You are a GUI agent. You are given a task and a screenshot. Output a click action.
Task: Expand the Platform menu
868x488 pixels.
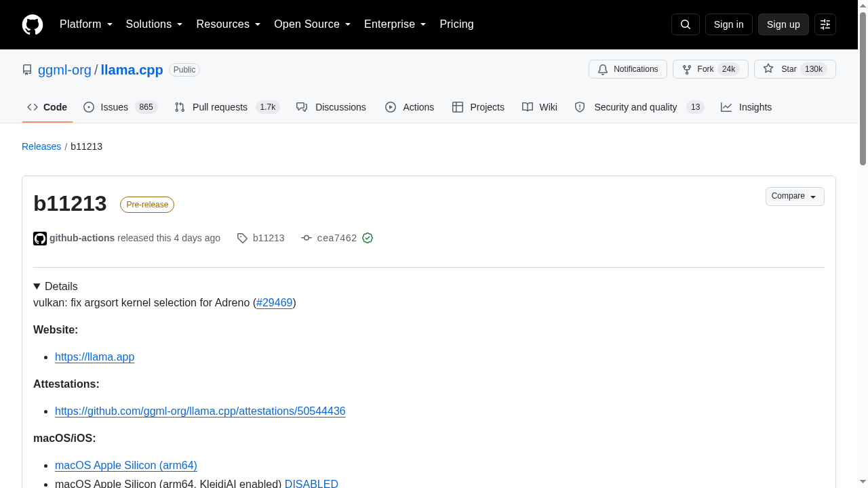[x=86, y=24]
